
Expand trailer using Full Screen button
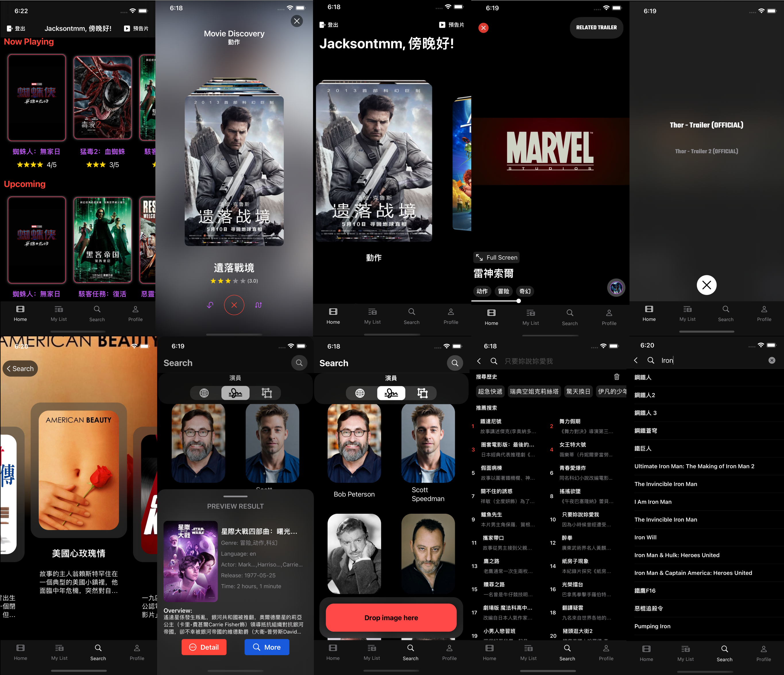coord(497,257)
